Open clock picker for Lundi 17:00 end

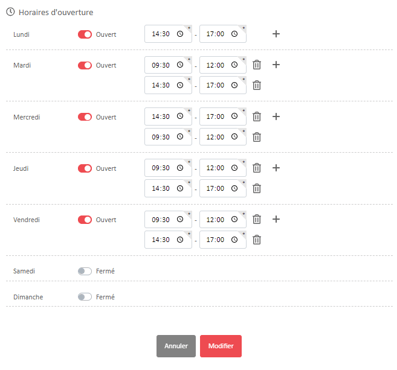[234, 34]
